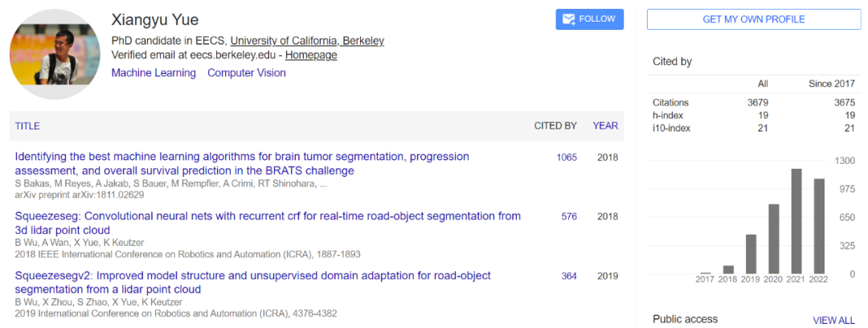Viewport: 868px width, 328px height.
Task: Visit the Homepage link
Action: point(311,55)
